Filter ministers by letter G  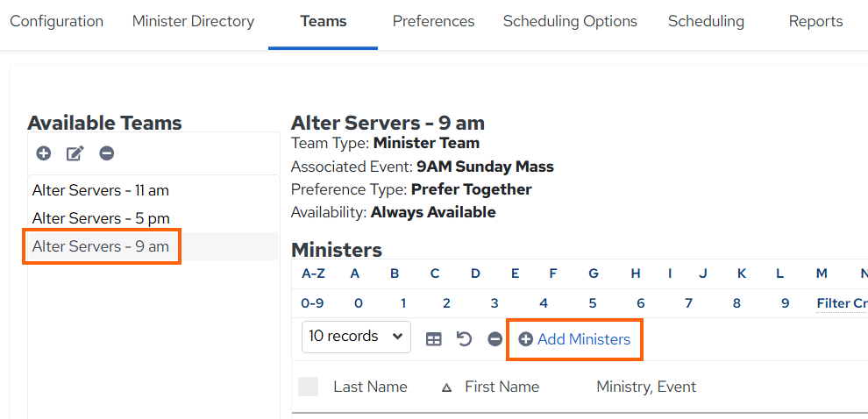coord(594,273)
